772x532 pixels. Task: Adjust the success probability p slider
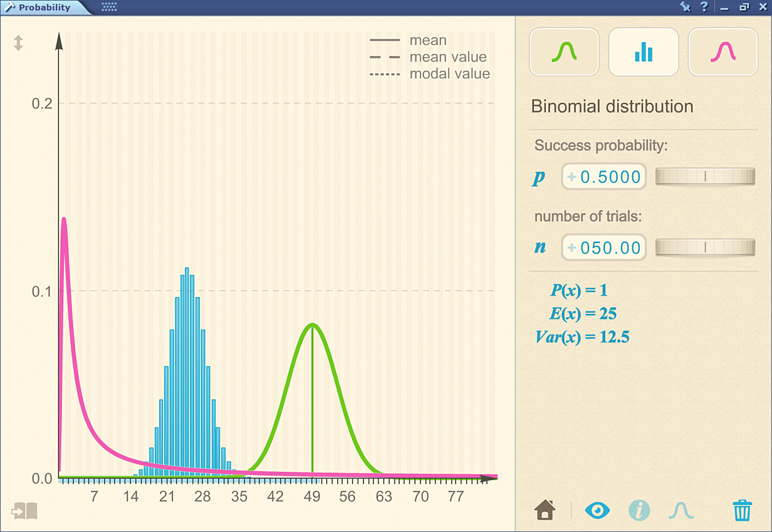tap(705, 177)
